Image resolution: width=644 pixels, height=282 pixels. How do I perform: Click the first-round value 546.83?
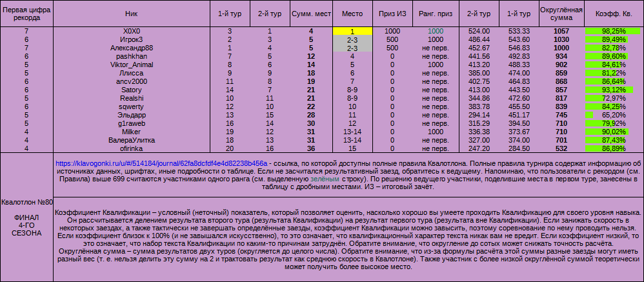coord(518,48)
